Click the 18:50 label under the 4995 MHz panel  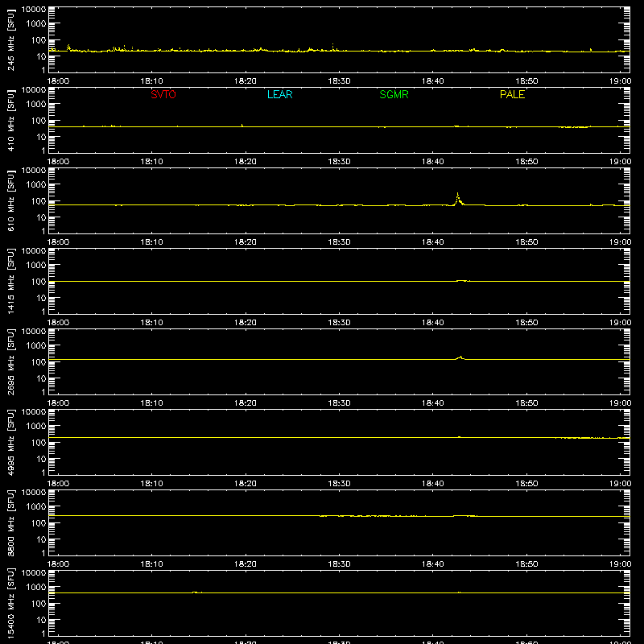pos(526,484)
